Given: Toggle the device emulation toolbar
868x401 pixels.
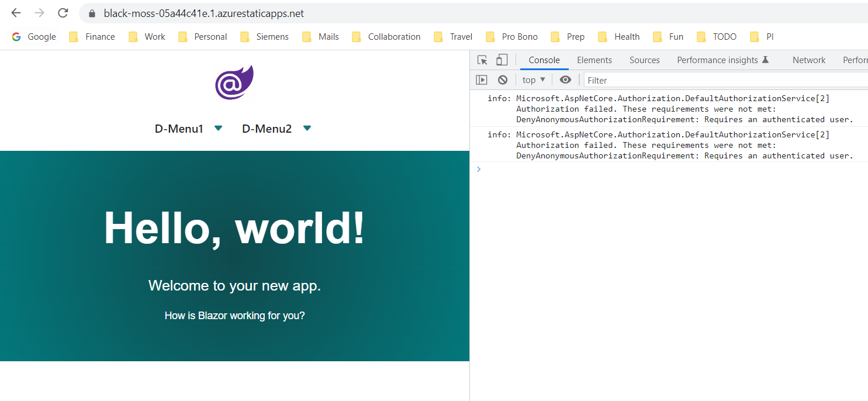Looking at the screenshot, I should click(502, 60).
